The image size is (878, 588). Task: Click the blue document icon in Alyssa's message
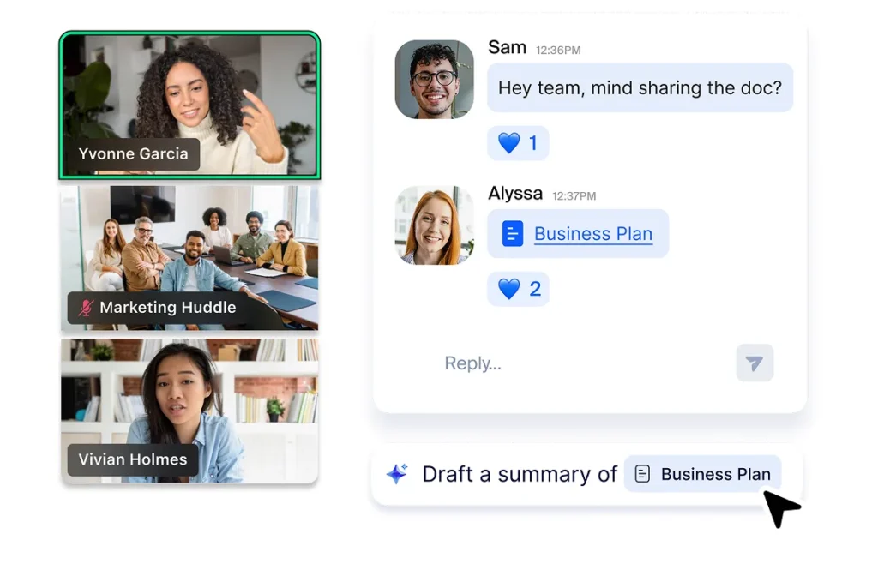[x=513, y=234]
